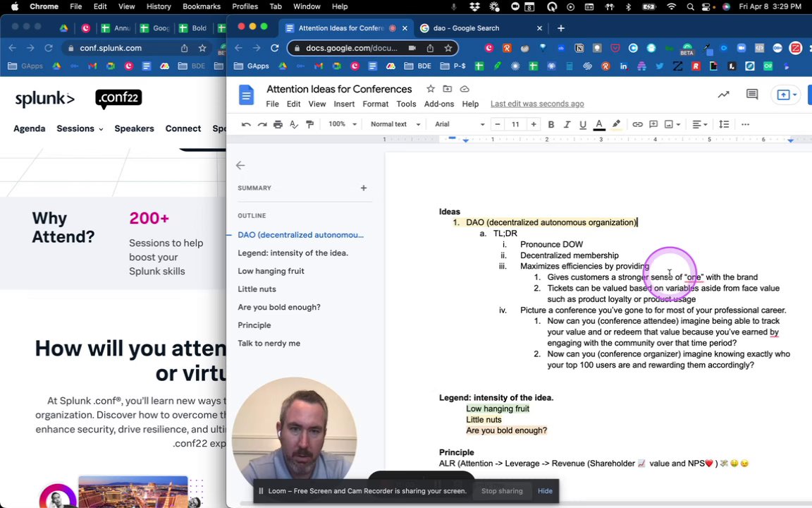Open the Wi-Fi status menu
The width and height of the screenshot is (812, 508).
(671, 7)
